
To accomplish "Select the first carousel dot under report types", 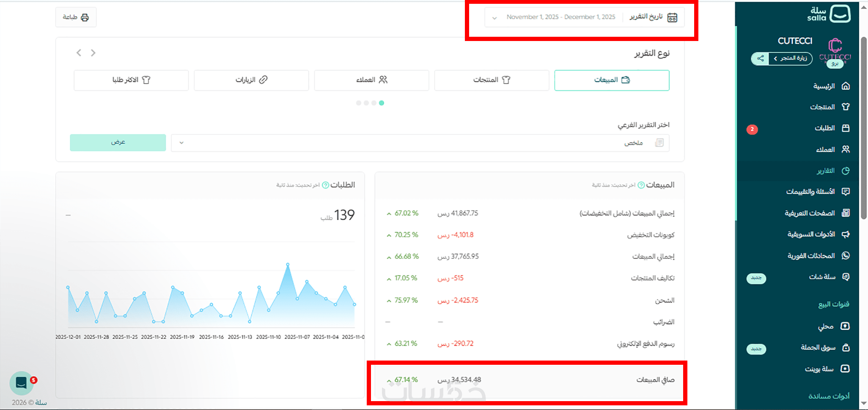I will click(382, 103).
